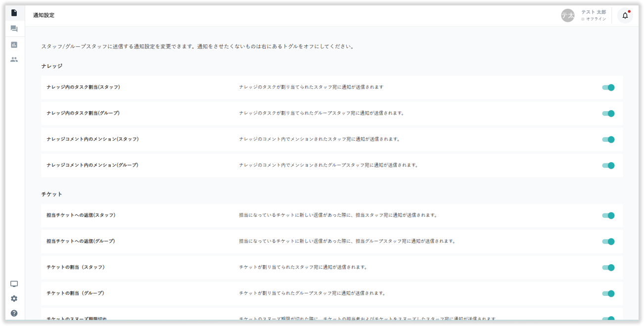Toggle 担当チケットへの返信(スタッフ) notification

tap(608, 215)
